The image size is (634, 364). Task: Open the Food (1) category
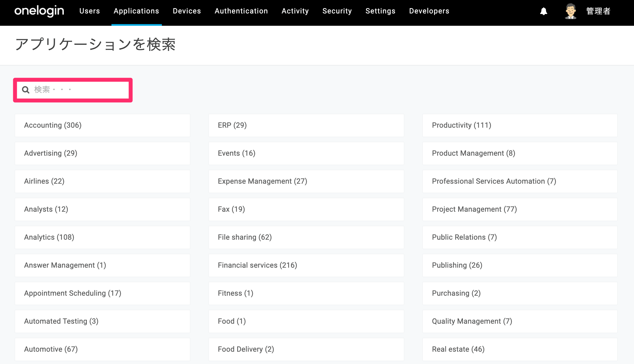click(306, 321)
